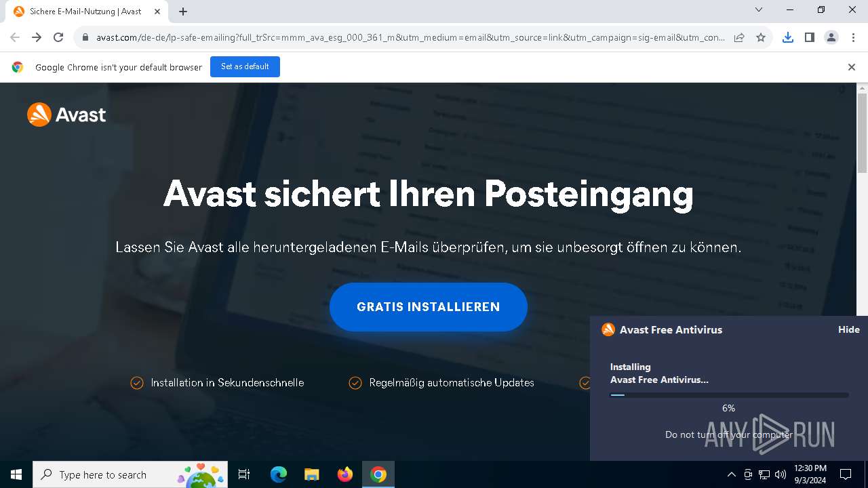Hide the Avast Free Antivirus installer popup
Viewport: 868px width, 488px height.
click(x=848, y=329)
